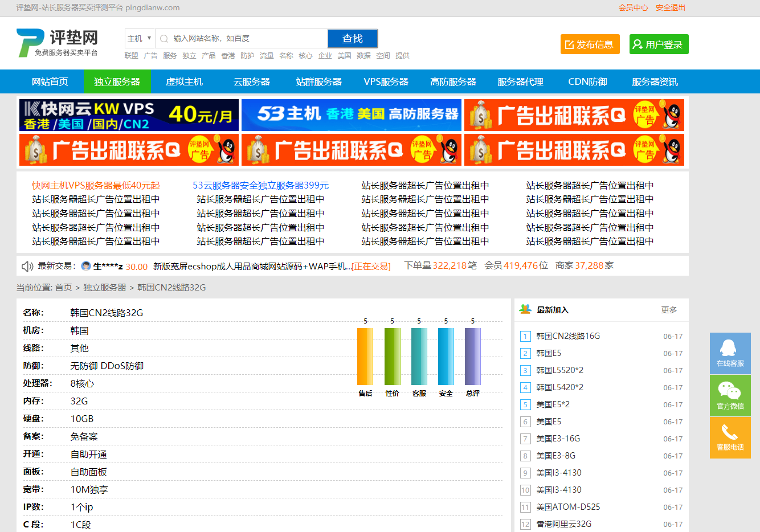Click the 发布信息 orange button
This screenshot has height=532, width=760.
point(590,44)
